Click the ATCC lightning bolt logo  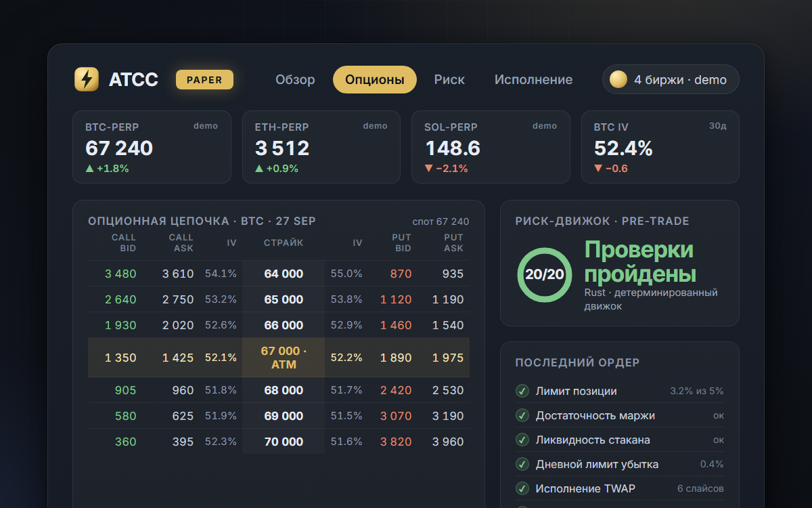point(87,79)
